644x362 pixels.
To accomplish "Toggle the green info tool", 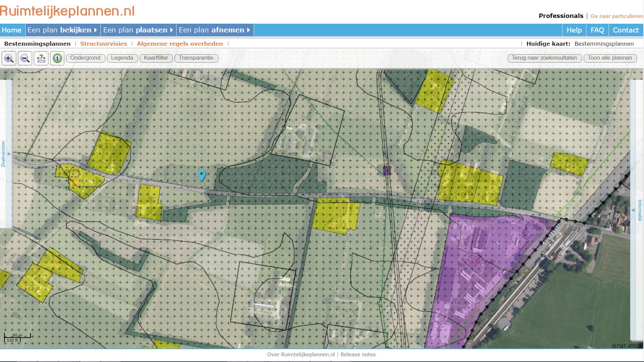I will pyautogui.click(x=57, y=58).
